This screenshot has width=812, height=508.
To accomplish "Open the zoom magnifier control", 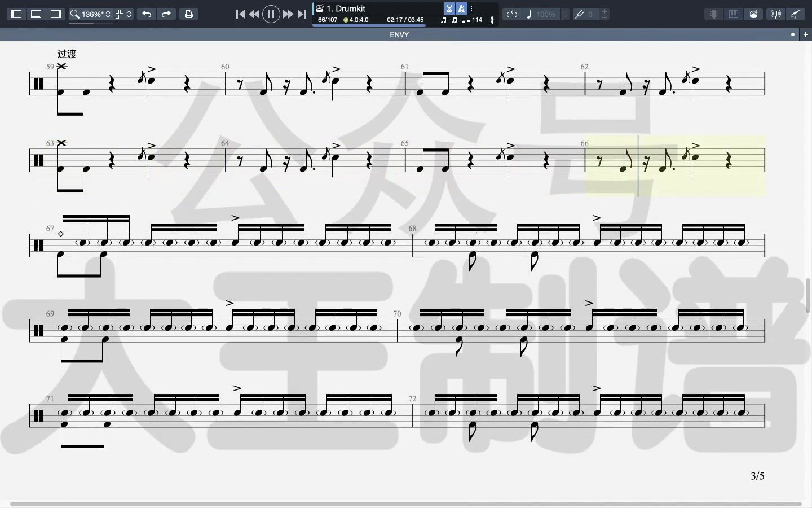I will [x=74, y=14].
